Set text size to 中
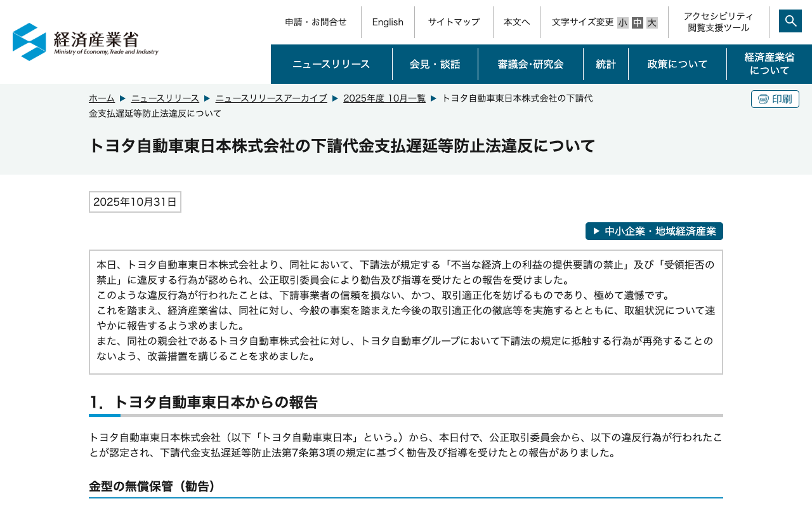 pos(638,23)
